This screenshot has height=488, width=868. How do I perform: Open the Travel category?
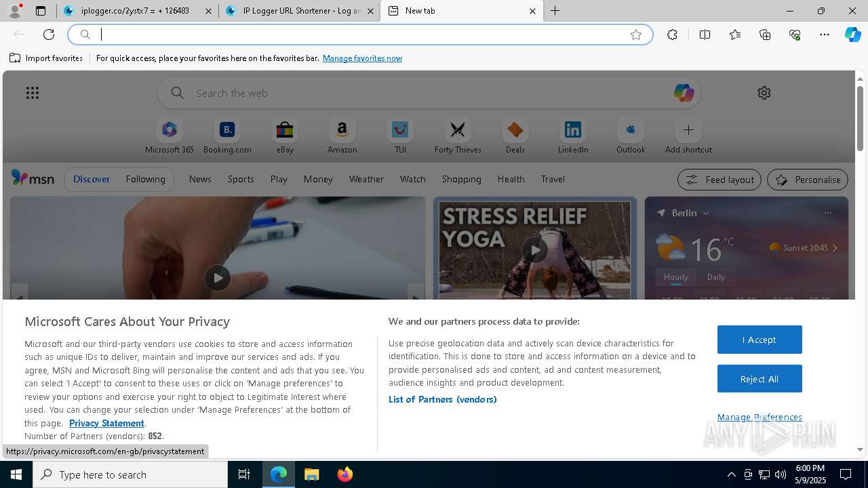[x=553, y=179]
